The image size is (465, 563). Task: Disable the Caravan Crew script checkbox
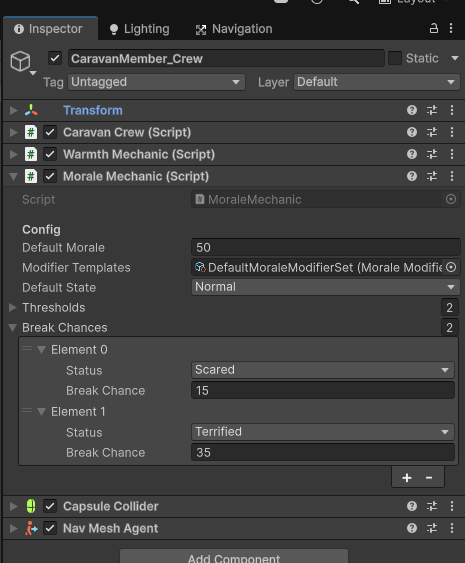tap(50, 132)
